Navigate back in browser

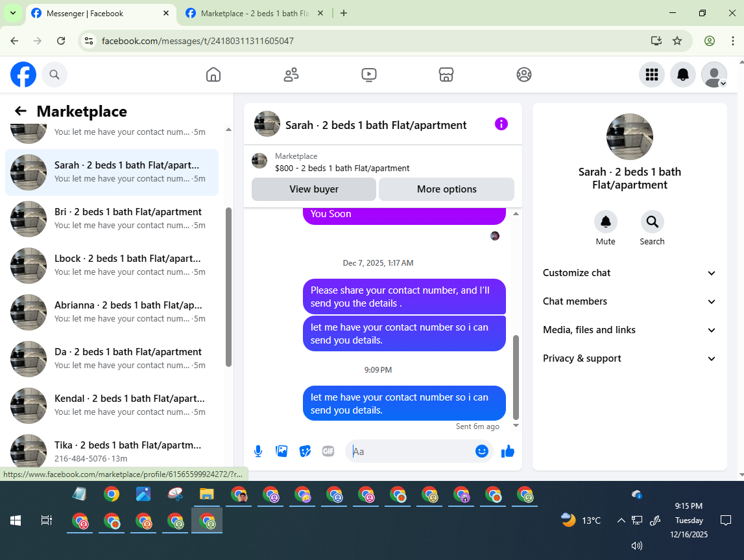(14, 41)
